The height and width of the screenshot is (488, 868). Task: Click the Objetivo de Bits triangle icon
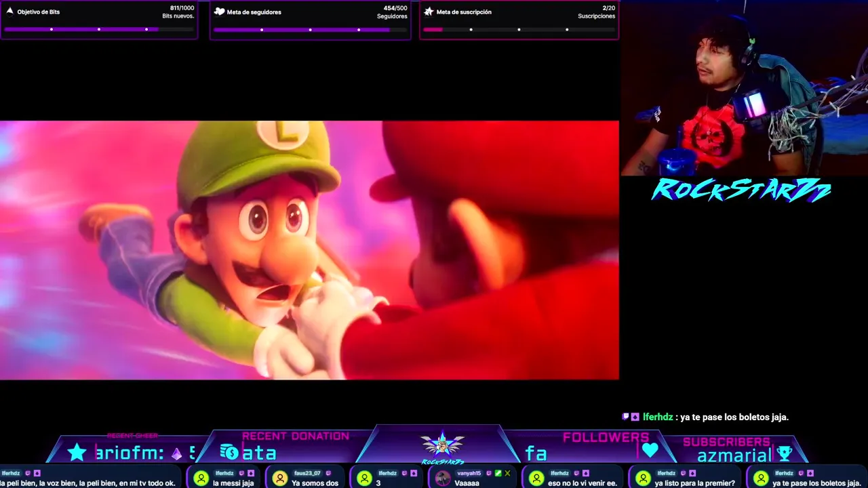10,12
